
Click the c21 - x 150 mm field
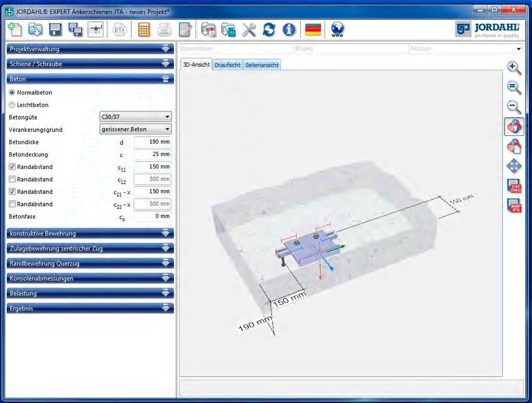point(152,191)
